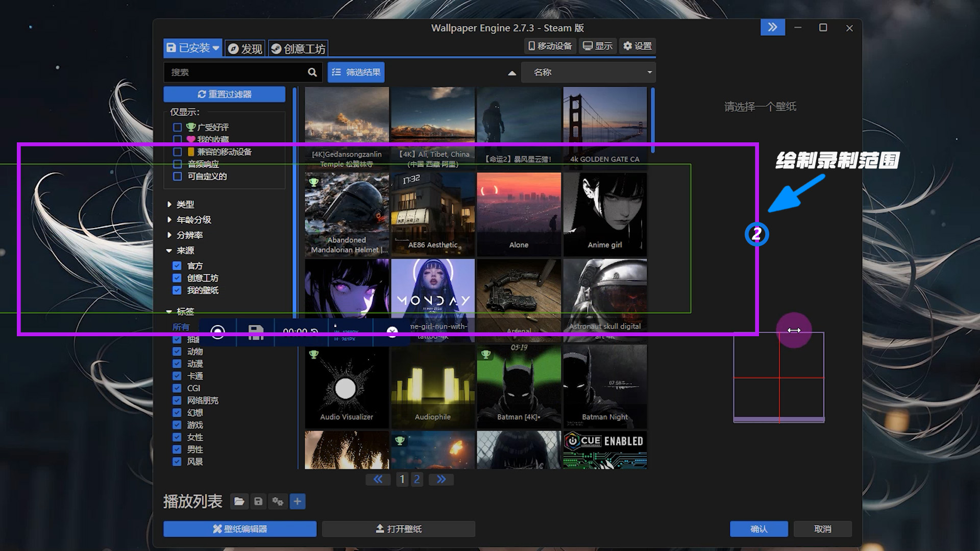Select the Batman [4K] wallpaper thumbnail

click(x=519, y=386)
